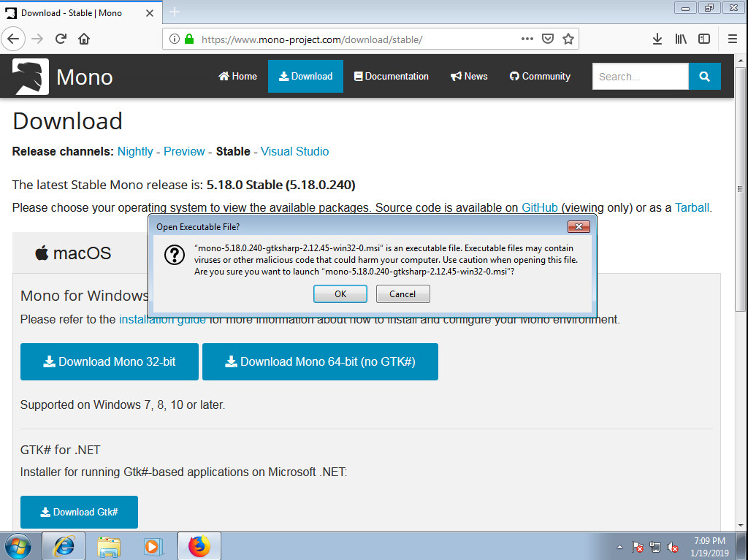This screenshot has height=560, width=748.
Task: Click the Download Gtk# button
Action: (79, 512)
